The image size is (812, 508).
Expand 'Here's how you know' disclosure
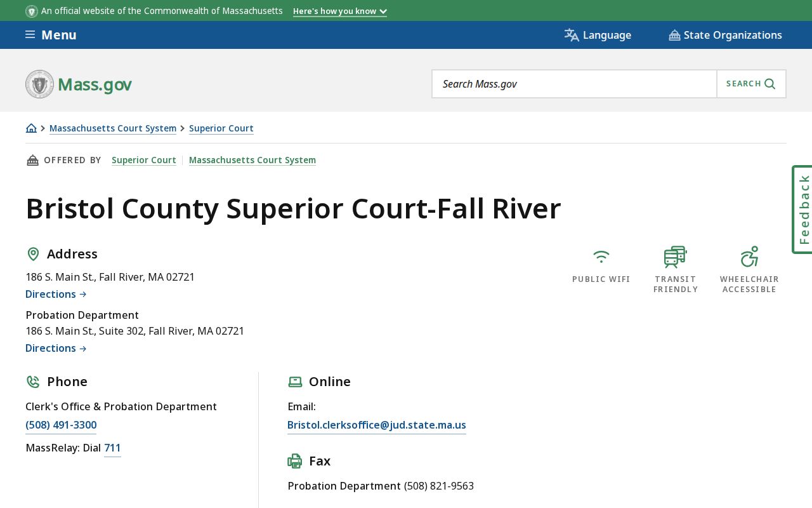pos(340,11)
